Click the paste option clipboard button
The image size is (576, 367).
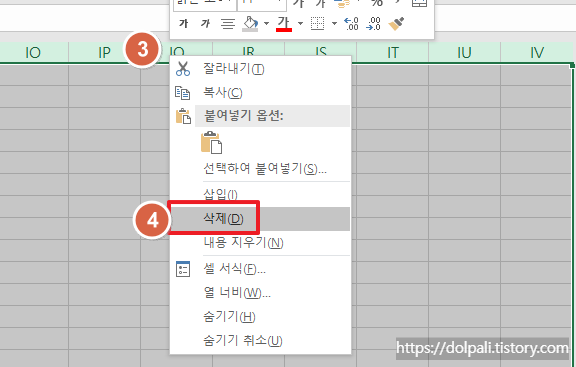[212, 142]
